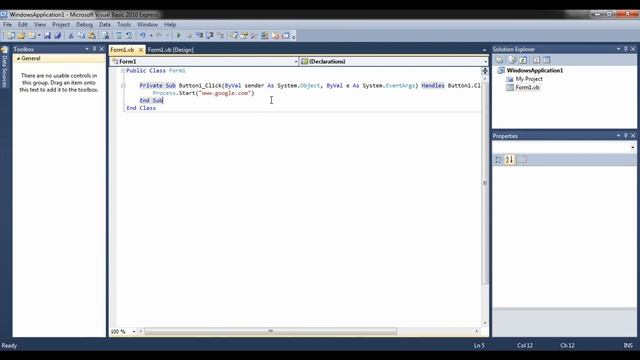Click the Copy toolbar icon

81,36
